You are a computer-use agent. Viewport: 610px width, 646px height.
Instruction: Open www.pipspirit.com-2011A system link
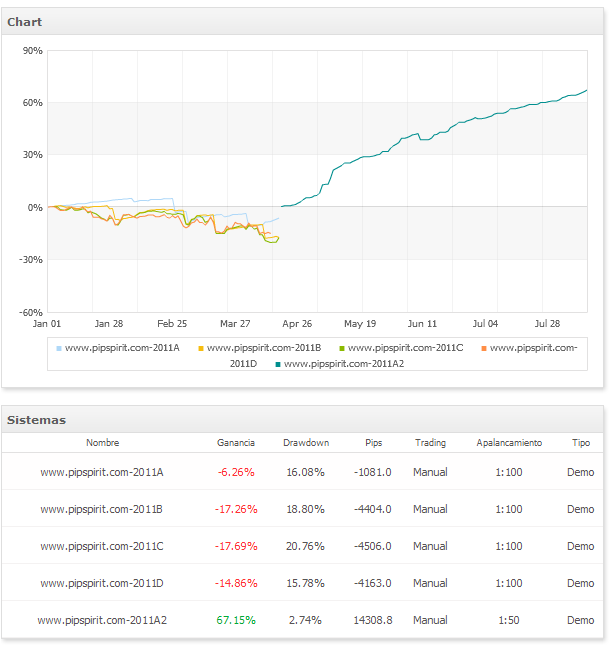[x=101, y=472]
